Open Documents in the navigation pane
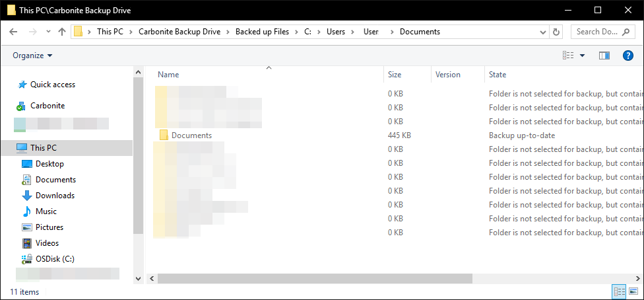This screenshot has height=300, width=644. [56, 180]
